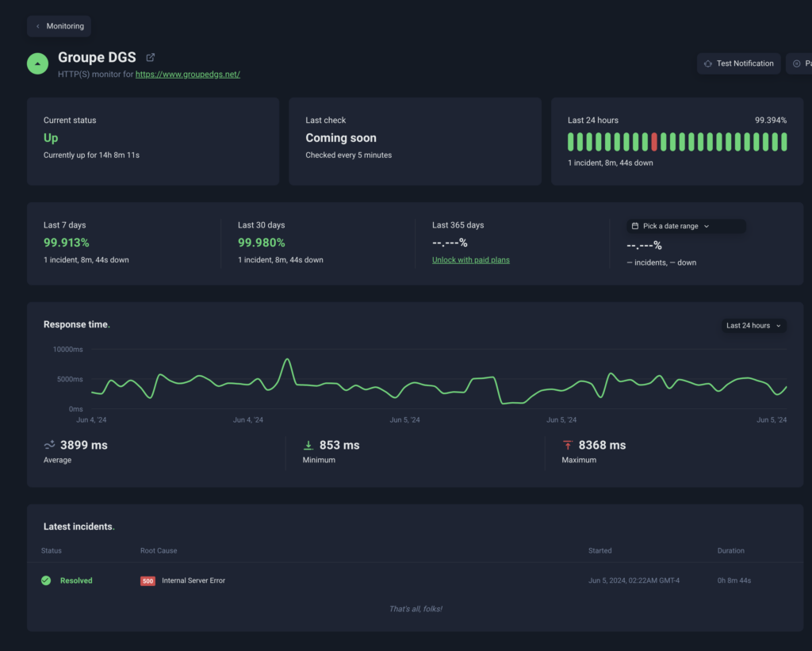Click the green up-status circle icon
Viewport: 812px width, 651px height.
point(37,63)
